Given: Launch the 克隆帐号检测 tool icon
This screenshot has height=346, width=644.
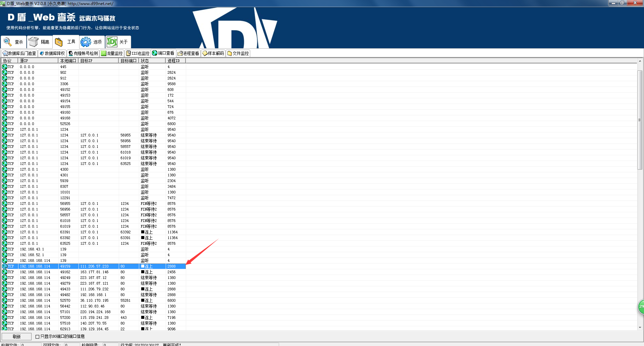Looking at the screenshot, I should [x=71, y=53].
